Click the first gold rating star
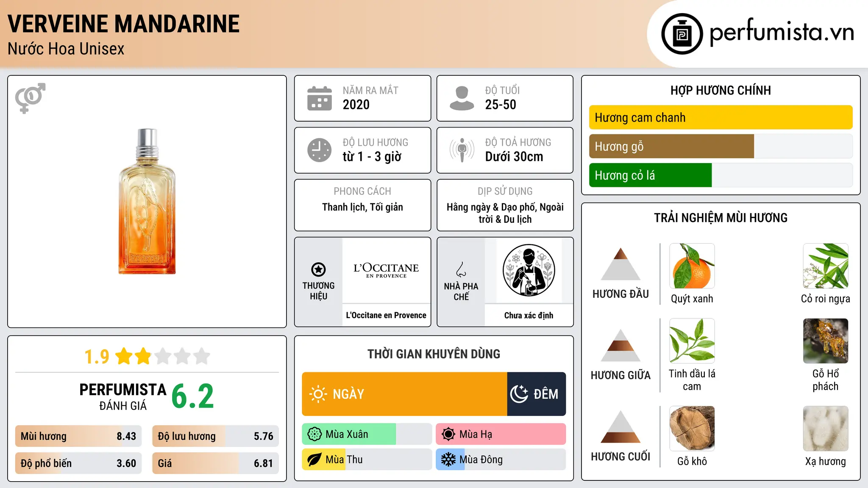 pos(124,356)
